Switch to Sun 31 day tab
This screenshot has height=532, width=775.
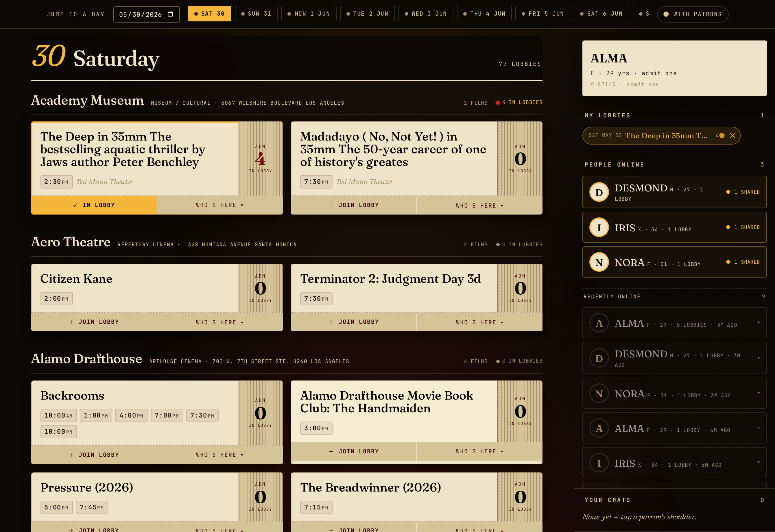256,14
